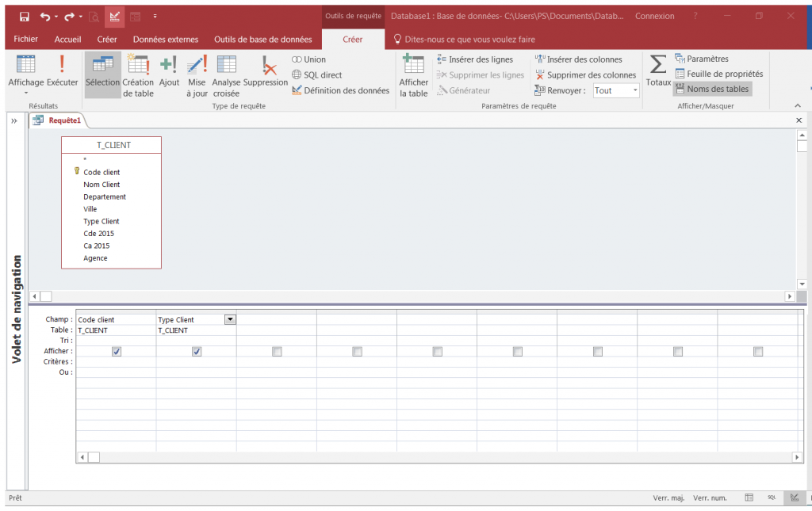Undo the last action
Image resolution: width=812 pixels, height=511 pixels.
tap(45, 17)
